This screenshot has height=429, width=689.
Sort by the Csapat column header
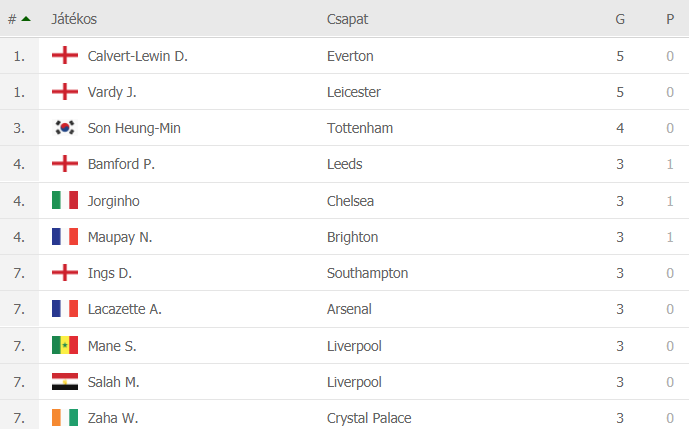(347, 19)
